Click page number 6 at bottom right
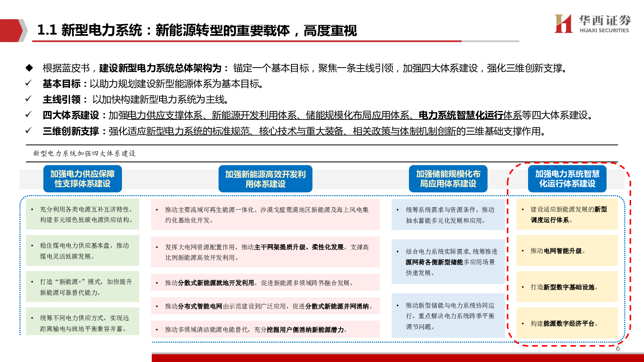 (618, 348)
